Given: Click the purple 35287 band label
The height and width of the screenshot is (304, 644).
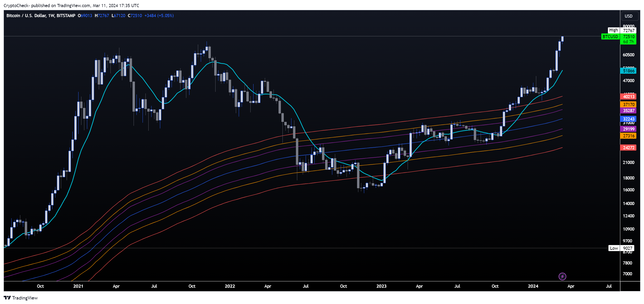Looking at the screenshot, I should pyautogui.click(x=628, y=111).
